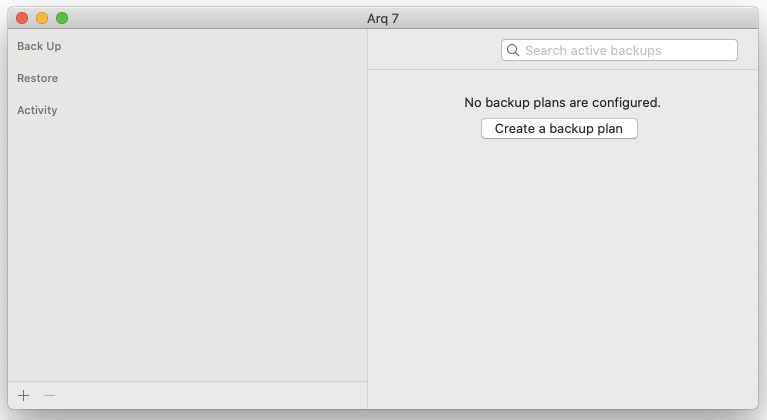Select the Back Up sidebar section
The image size is (767, 420).
pyautogui.click(x=39, y=46)
